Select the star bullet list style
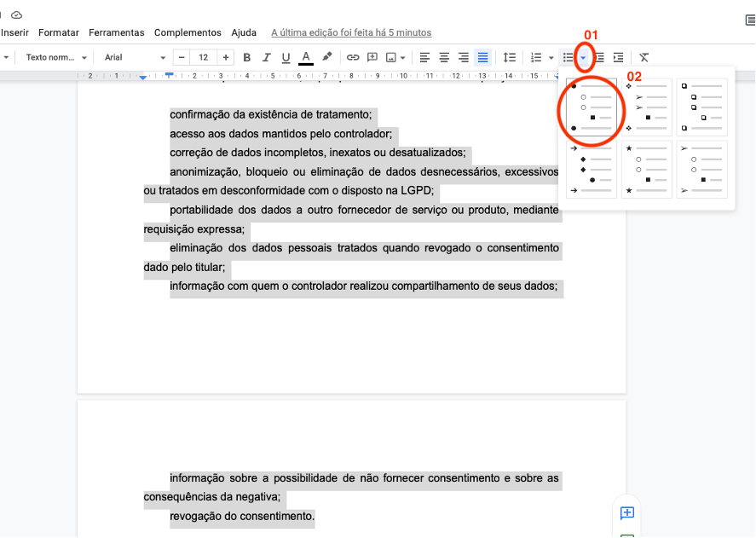This screenshot has width=756, height=538. tap(647, 168)
